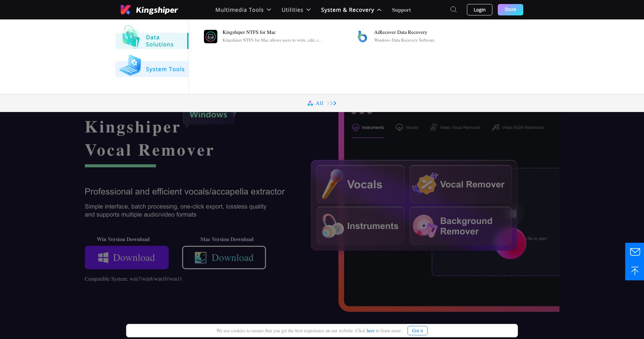This screenshot has width=644, height=339.
Task: Select the Data Solutions category
Action: tap(152, 41)
